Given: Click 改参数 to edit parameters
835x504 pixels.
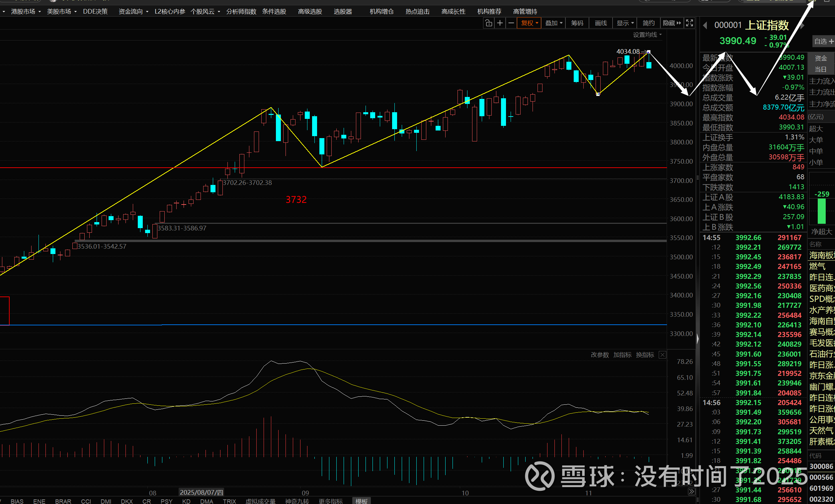Looking at the screenshot, I should pos(600,355).
